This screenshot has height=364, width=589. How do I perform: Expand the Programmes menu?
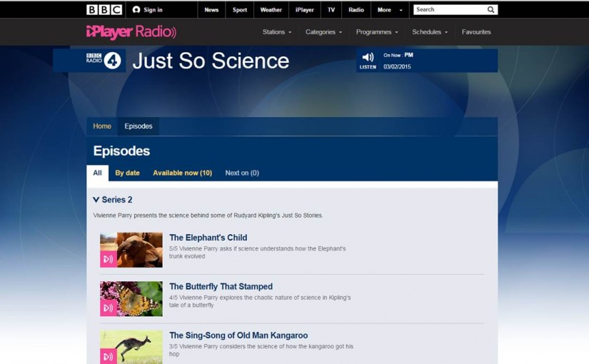pyautogui.click(x=377, y=32)
